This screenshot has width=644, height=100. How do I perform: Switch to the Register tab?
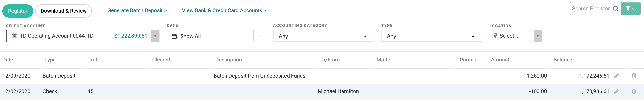coord(18,11)
